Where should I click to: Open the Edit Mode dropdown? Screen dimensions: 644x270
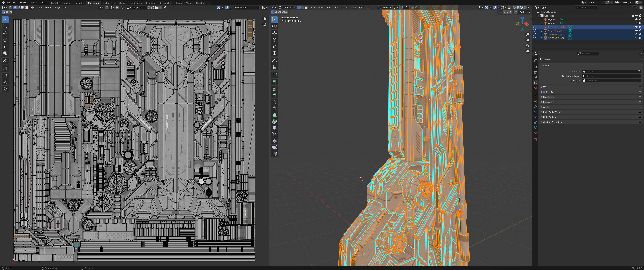(287, 7)
